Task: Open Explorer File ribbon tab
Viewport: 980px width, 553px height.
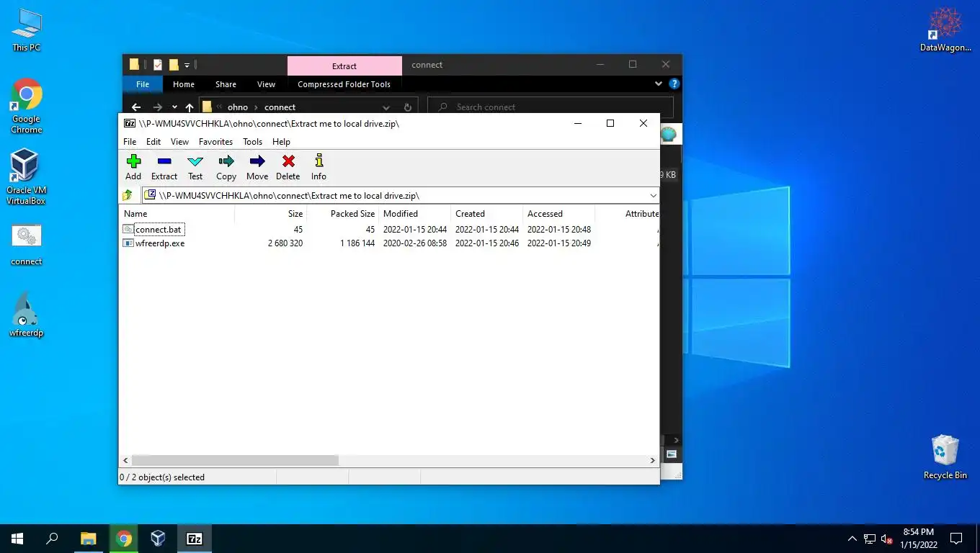Action: click(x=143, y=84)
